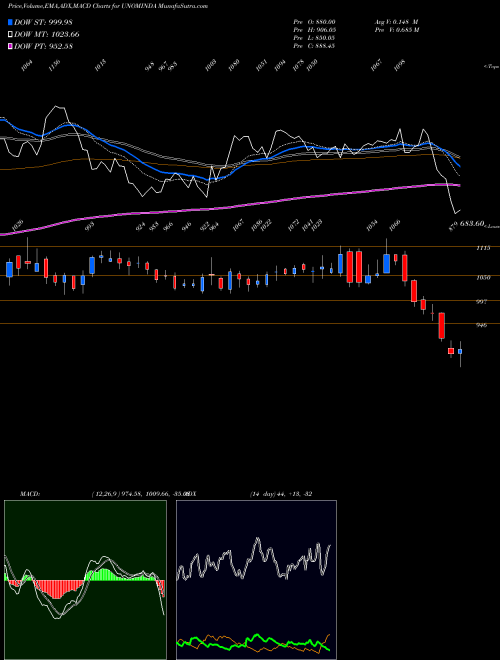Click the 1115 price level label
500x660 pixels.
pyautogui.click(x=483, y=248)
